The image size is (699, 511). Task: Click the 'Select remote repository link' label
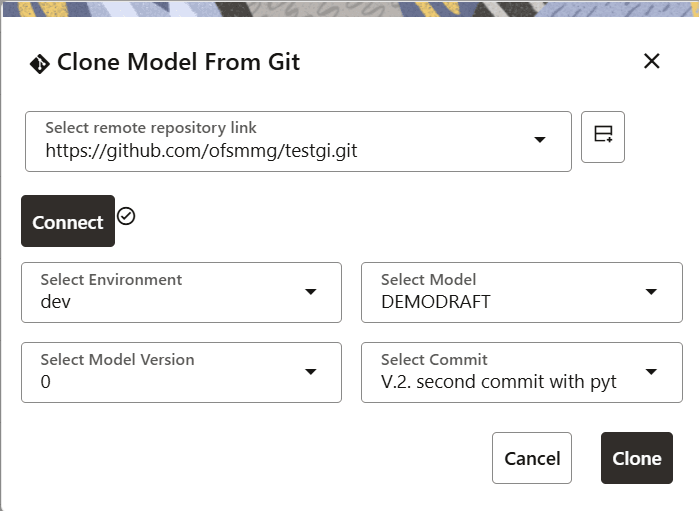pos(151,128)
